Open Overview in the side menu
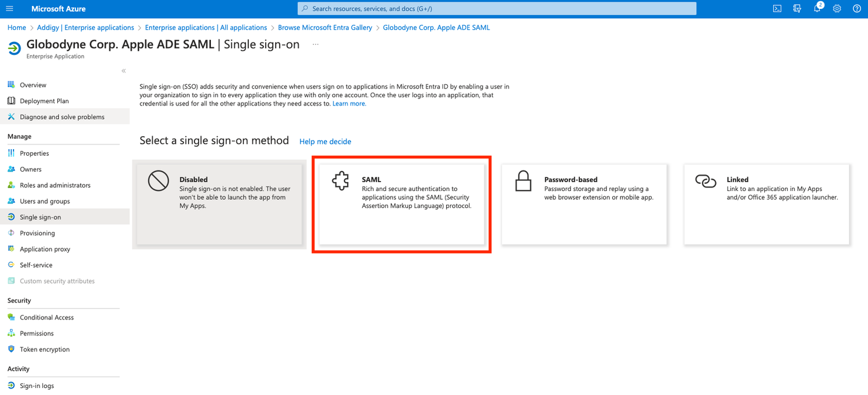868x395 pixels. click(33, 85)
